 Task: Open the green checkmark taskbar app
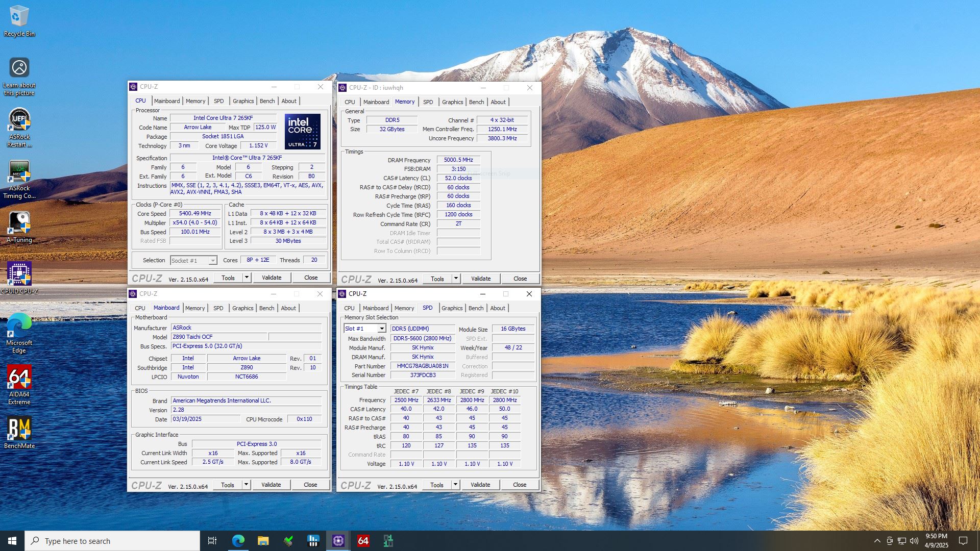coord(288,541)
